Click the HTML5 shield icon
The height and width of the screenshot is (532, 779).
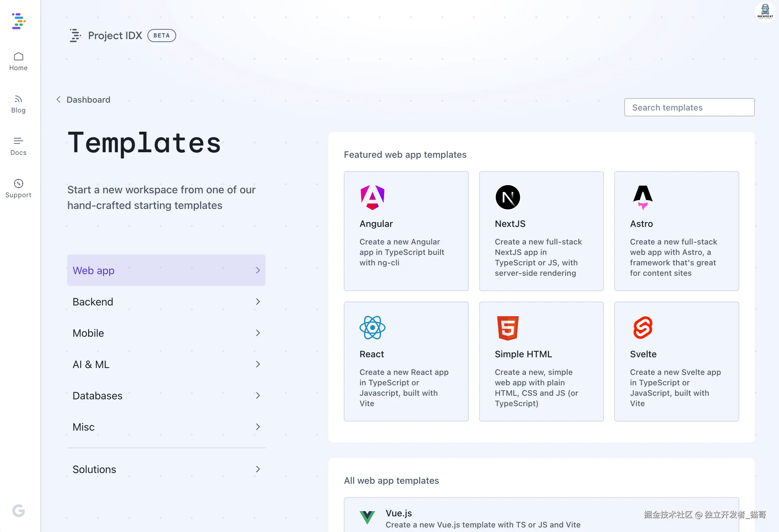[508, 328]
